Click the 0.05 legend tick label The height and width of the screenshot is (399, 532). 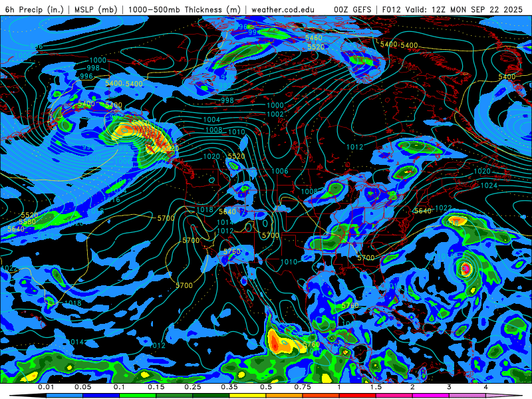[x=82, y=387]
